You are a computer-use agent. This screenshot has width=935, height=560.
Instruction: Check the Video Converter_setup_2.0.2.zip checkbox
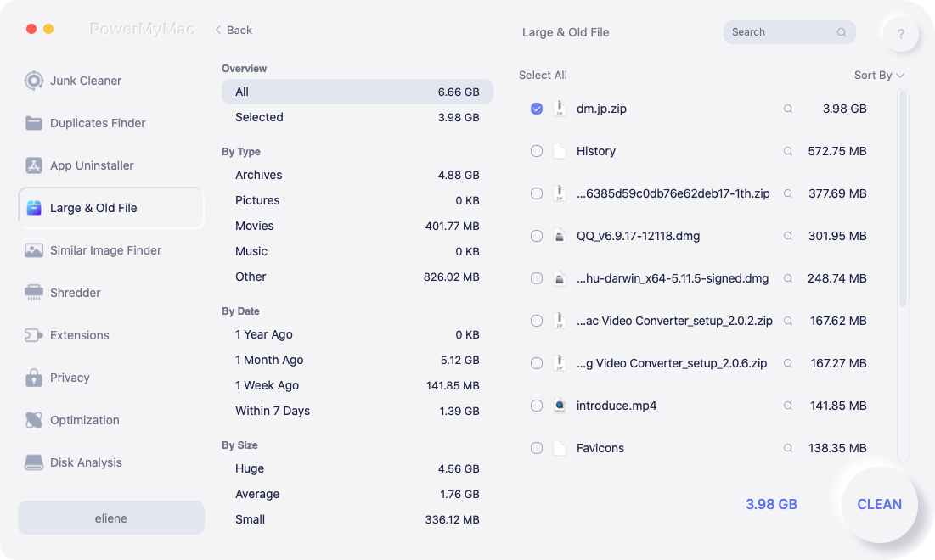pos(537,321)
